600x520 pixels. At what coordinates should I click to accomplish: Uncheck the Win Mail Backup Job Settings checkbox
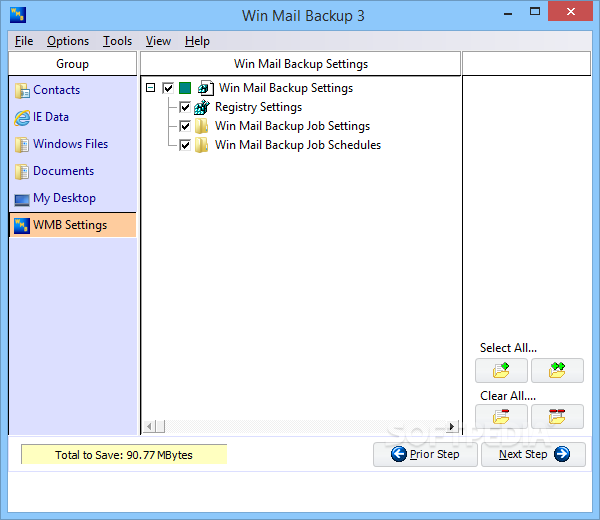(x=185, y=126)
